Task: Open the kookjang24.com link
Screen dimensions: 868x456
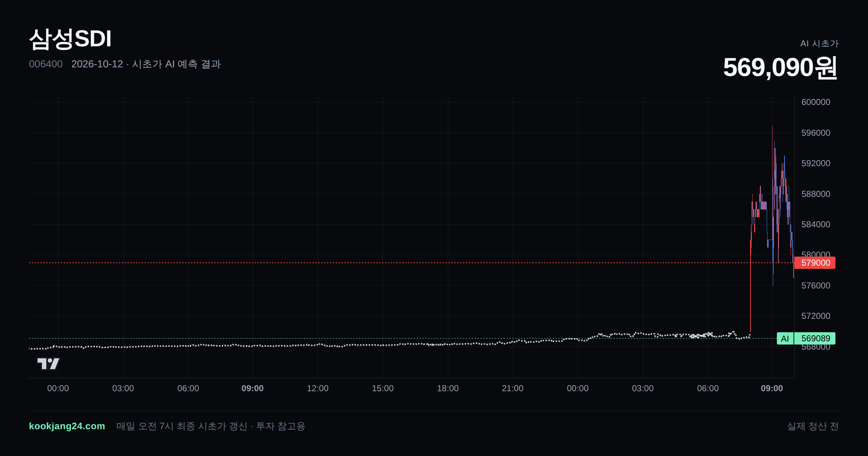Action: tap(67, 426)
